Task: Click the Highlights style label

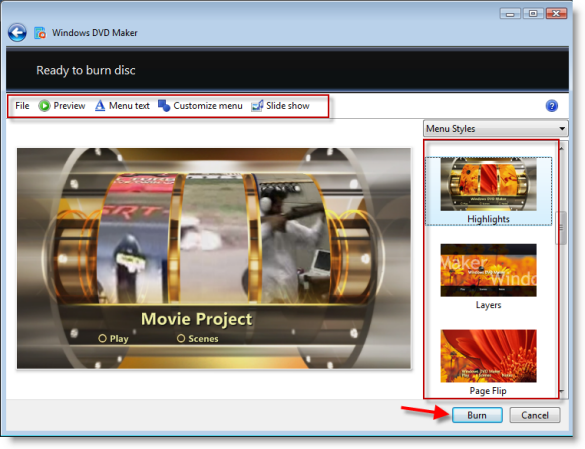Action: (488, 219)
